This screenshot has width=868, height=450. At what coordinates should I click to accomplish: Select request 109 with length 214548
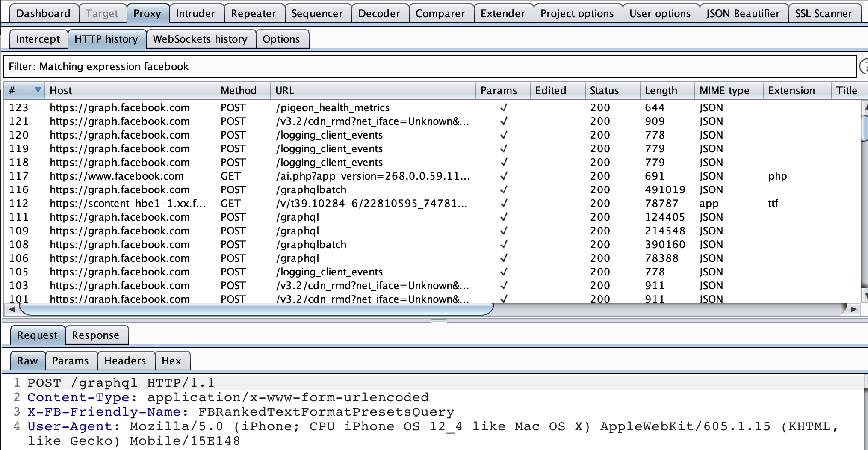tap(432, 231)
